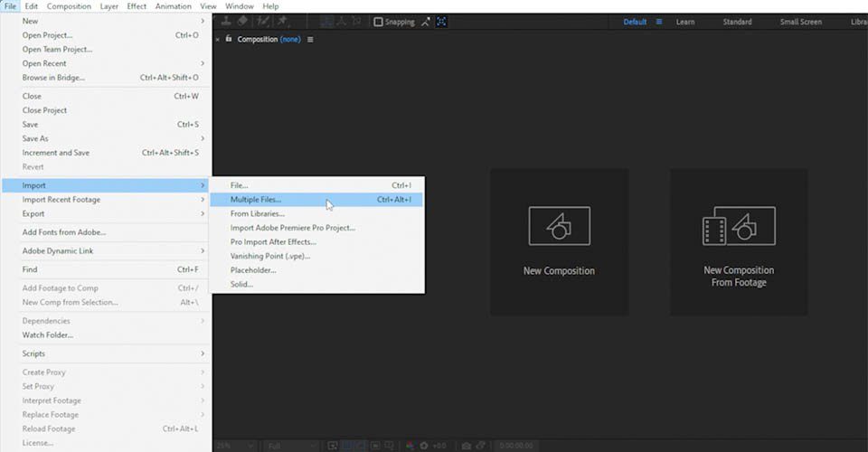Open the Animation menu
Viewport: 868px width, 452px height.
pyautogui.click(x=174, y=6)
